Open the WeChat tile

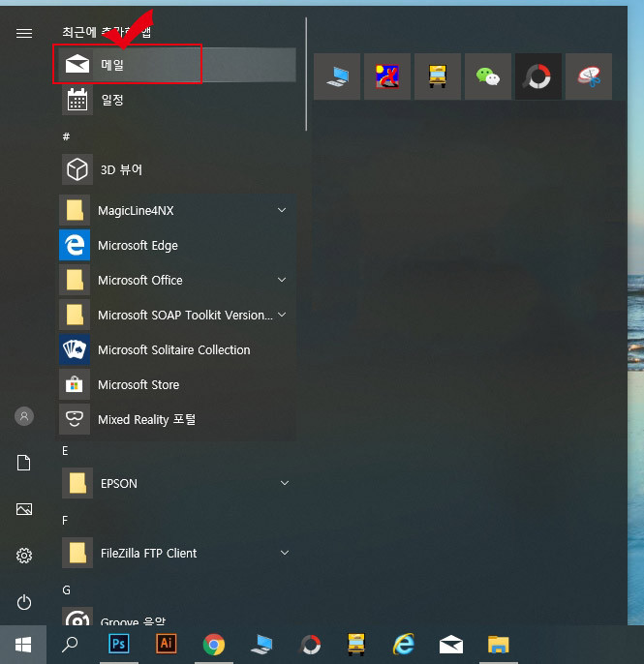coord(488,76)
